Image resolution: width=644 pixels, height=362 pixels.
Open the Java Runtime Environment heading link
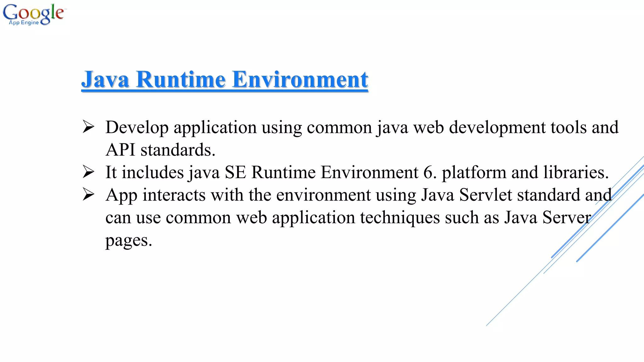tap(225, 80)
